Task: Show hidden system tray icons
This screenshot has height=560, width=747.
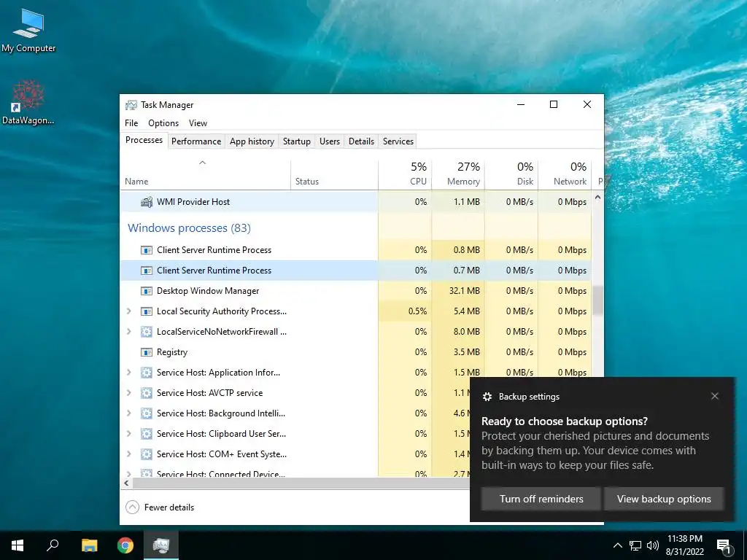Action: [x=617, y=545]
